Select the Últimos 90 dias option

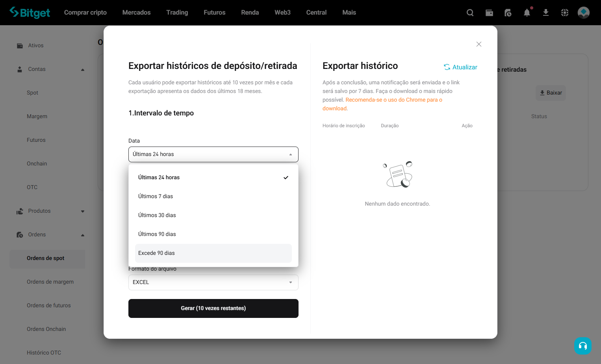(213, 234)
